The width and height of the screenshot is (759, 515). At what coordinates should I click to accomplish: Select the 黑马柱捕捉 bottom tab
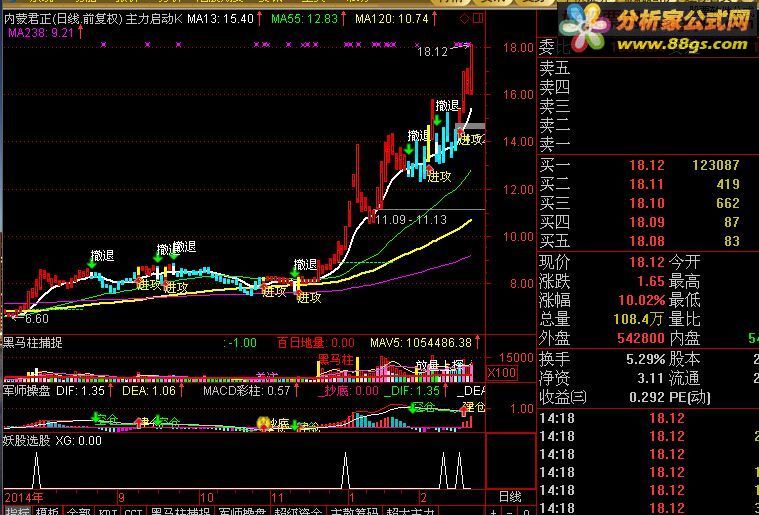click(x=180, y=511)
